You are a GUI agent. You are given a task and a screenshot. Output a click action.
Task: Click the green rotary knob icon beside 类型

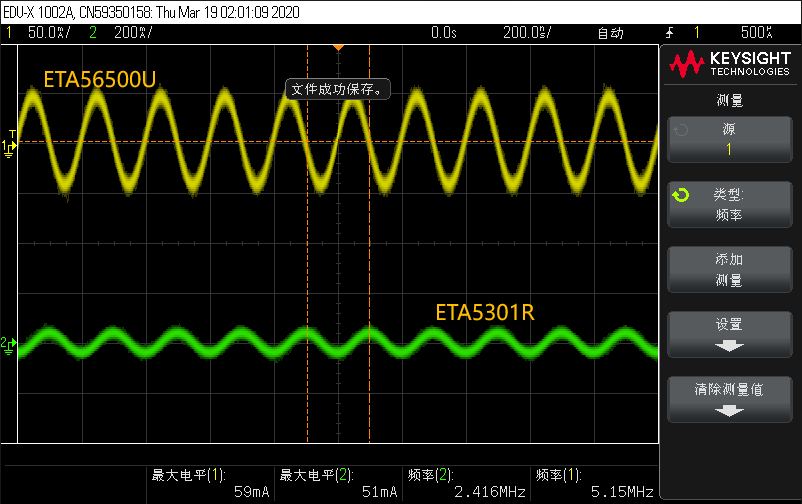click(681, 194)
